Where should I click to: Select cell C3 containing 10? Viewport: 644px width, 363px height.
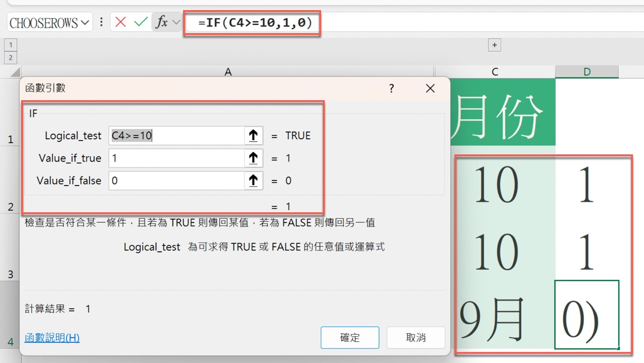(x=503, y=247)
